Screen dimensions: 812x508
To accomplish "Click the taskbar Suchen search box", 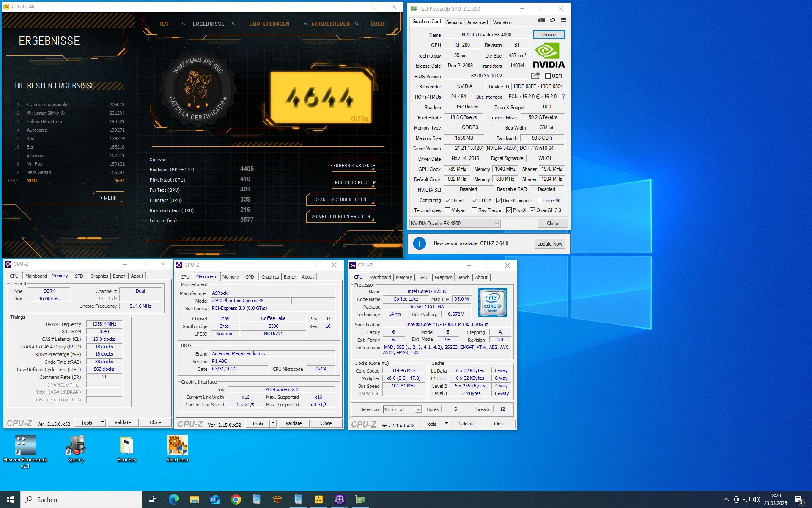I will 81,500.
